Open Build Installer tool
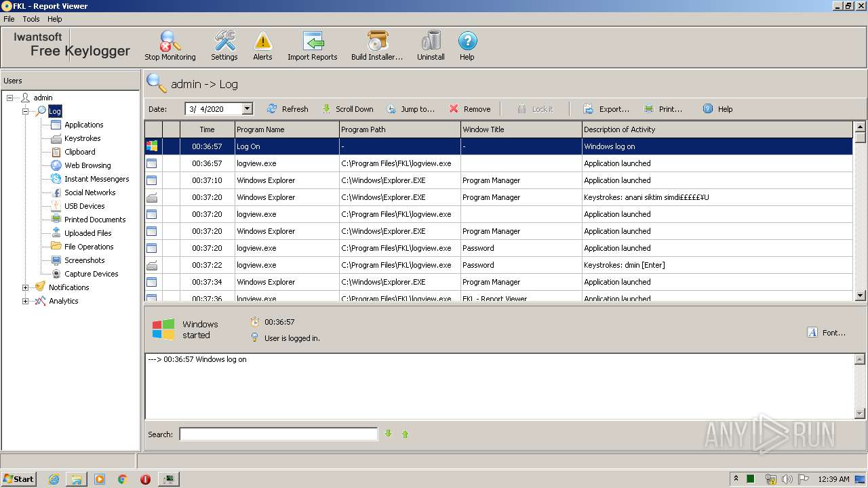The width and height of the screenshot is (868, 488). coord(377,45)
